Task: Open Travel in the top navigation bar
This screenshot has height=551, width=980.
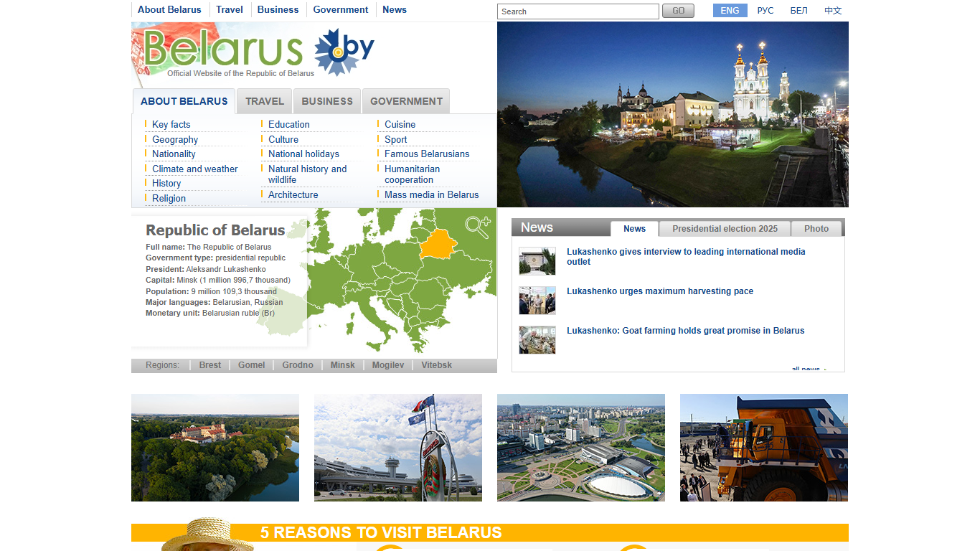Action: 230,10
